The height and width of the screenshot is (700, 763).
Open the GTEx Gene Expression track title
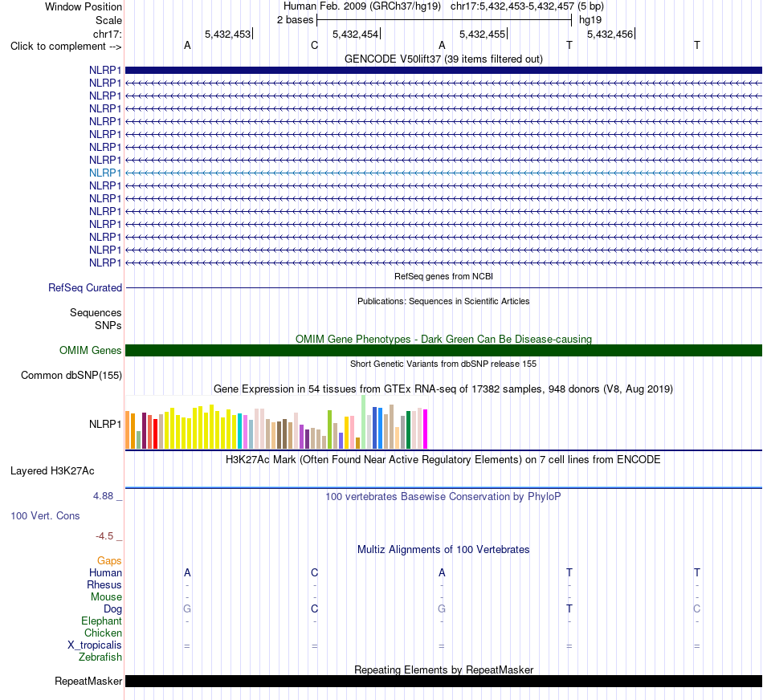coord(443,389)
